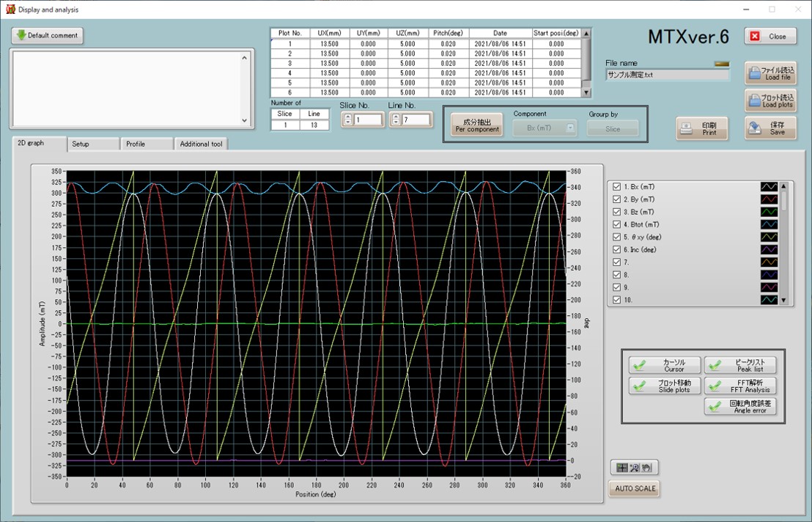Click the Load plots folder icon

754,100
